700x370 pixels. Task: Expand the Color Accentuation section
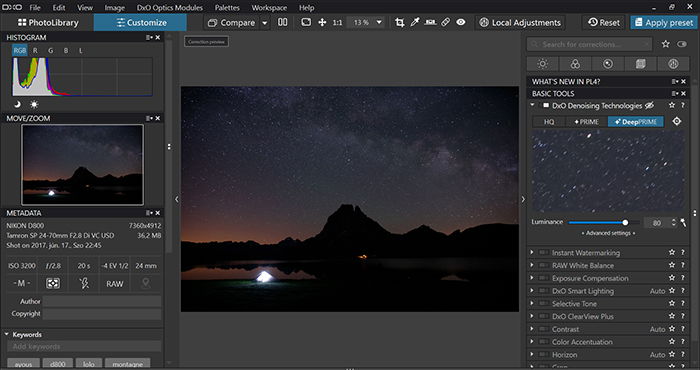pos(532,342)
